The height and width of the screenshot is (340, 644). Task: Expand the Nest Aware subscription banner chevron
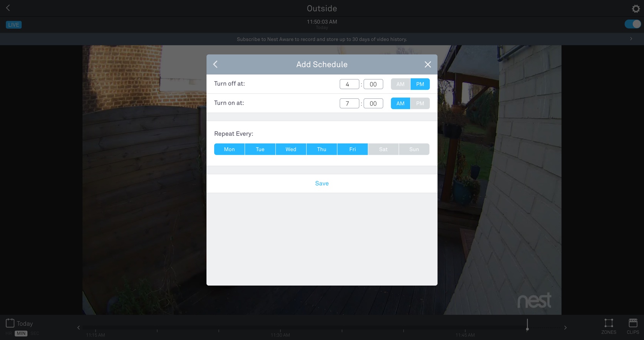(x=631, y=39)
